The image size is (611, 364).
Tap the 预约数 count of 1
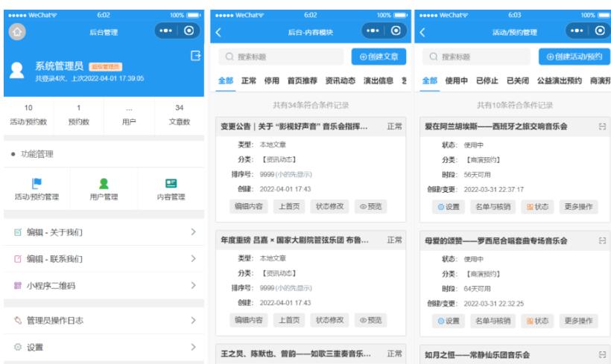(79, 108)
